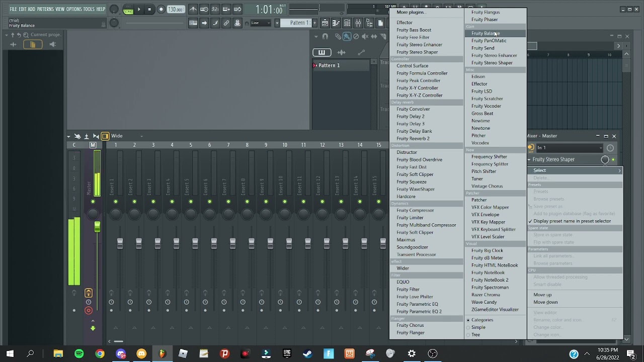Open the FILE menu
This screenshot has height=362, width=644.
[13, 9]
